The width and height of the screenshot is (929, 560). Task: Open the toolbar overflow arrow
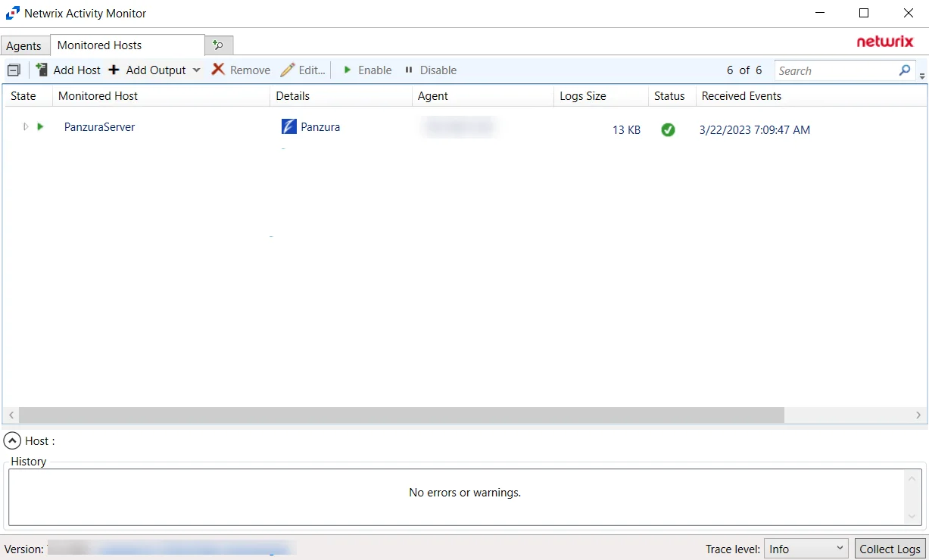tap(922, 76)
